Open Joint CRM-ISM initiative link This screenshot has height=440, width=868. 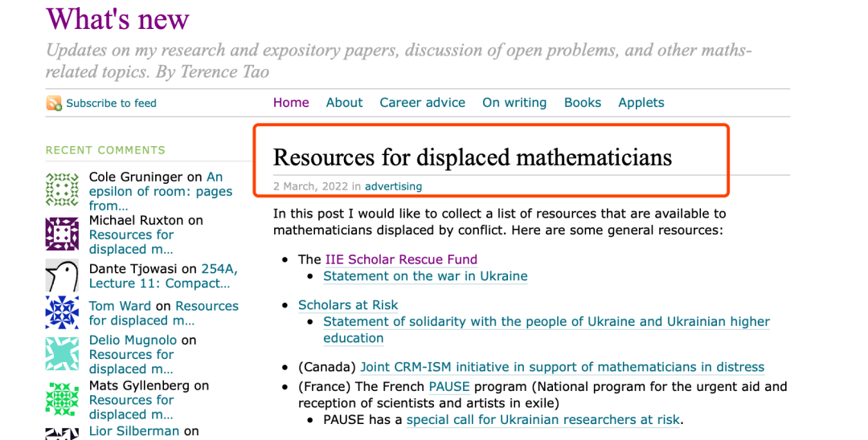click(x=563, y=367)
